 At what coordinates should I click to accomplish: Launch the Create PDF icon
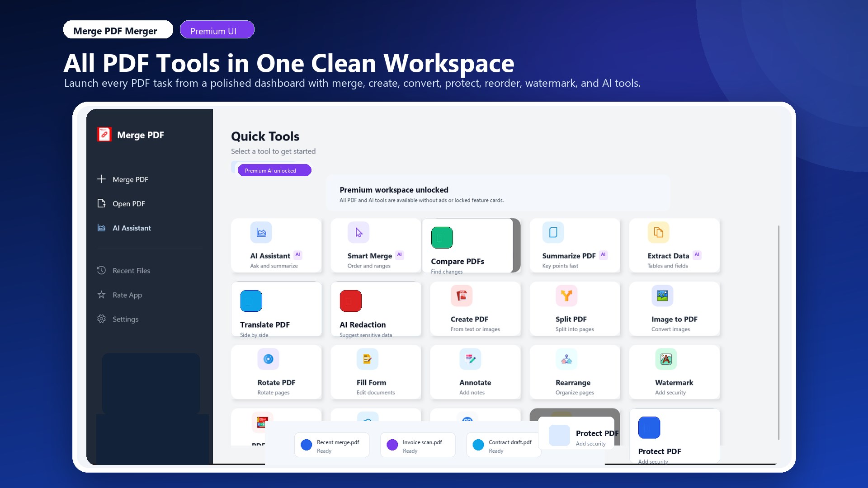coord(462,296)
